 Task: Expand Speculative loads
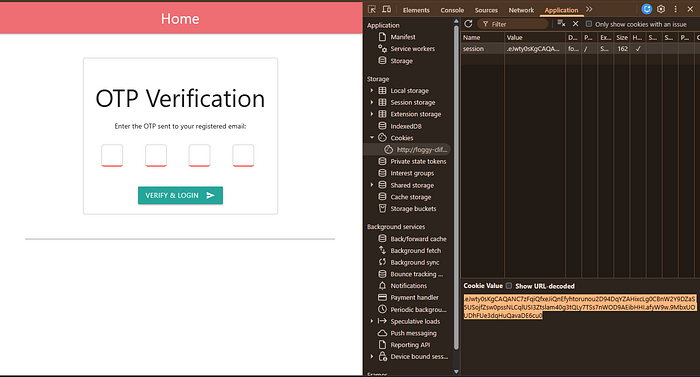pyautogui.click(x=371, y=321)
